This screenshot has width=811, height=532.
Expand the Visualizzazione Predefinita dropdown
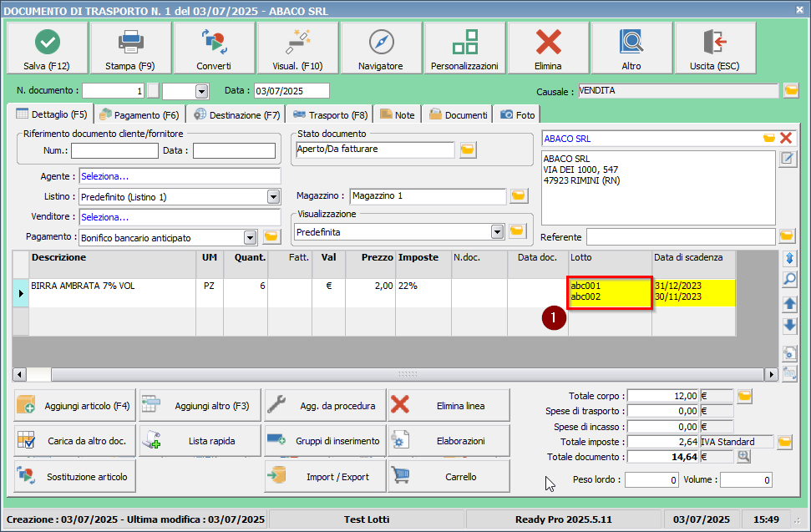[x=498, y=231]
